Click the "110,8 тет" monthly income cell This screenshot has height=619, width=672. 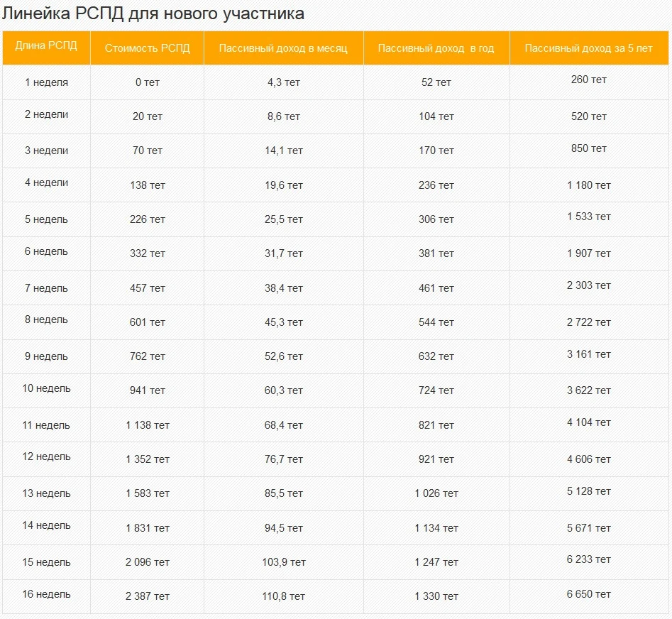283,596
